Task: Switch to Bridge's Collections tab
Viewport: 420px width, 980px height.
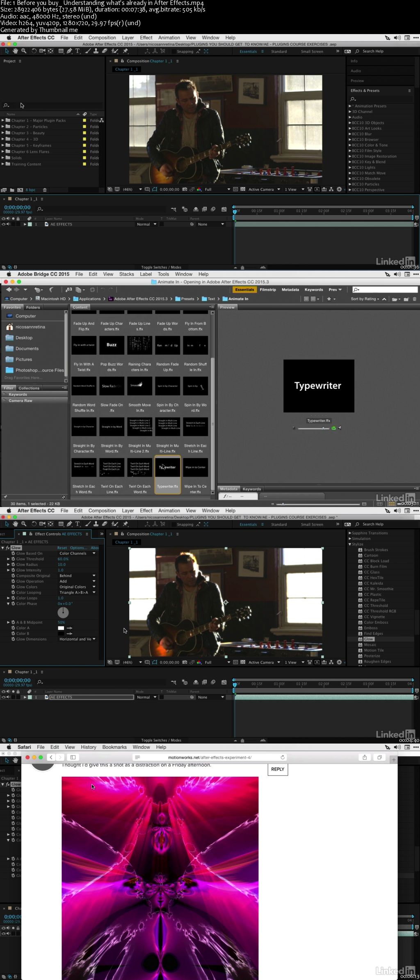Action: 29,388
